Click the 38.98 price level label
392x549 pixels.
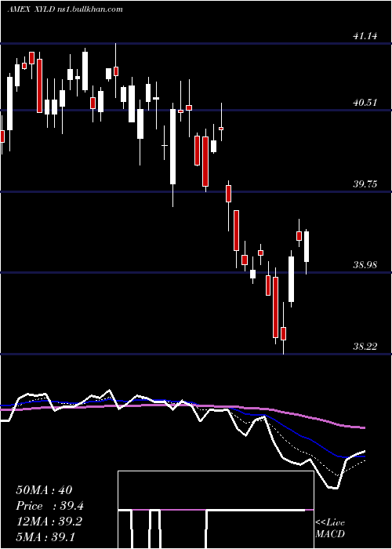click(x=365, y=265)
